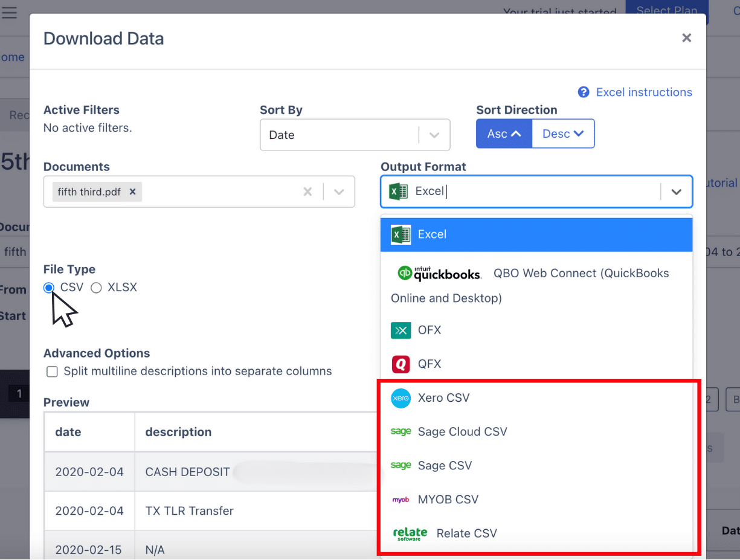Open the hamburger menu icon
Viewport: 740px width, 560px height.
coord(9,12)
